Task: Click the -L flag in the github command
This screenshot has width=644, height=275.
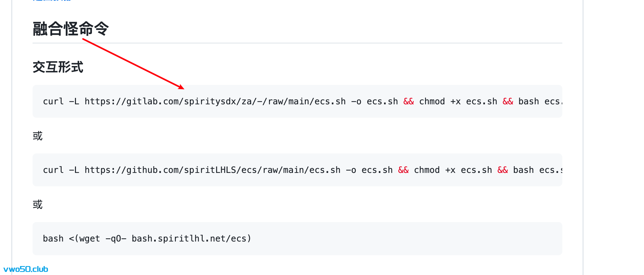Action: [x=74, y=170]
